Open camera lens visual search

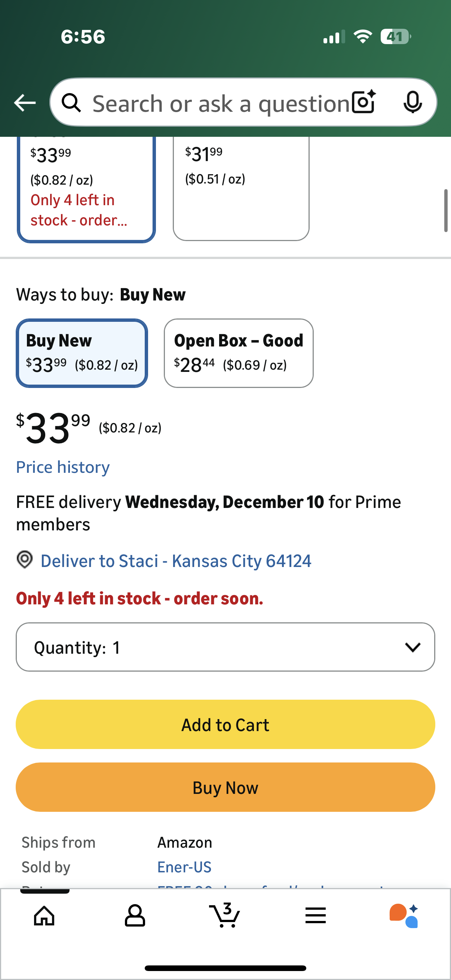(363, 102)
